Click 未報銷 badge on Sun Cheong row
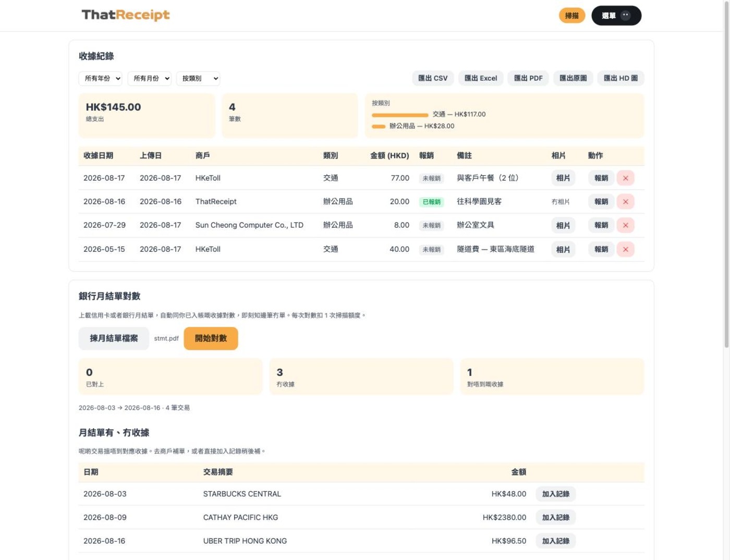This screenshot has width=730, height=560. [x=431, y=226]
